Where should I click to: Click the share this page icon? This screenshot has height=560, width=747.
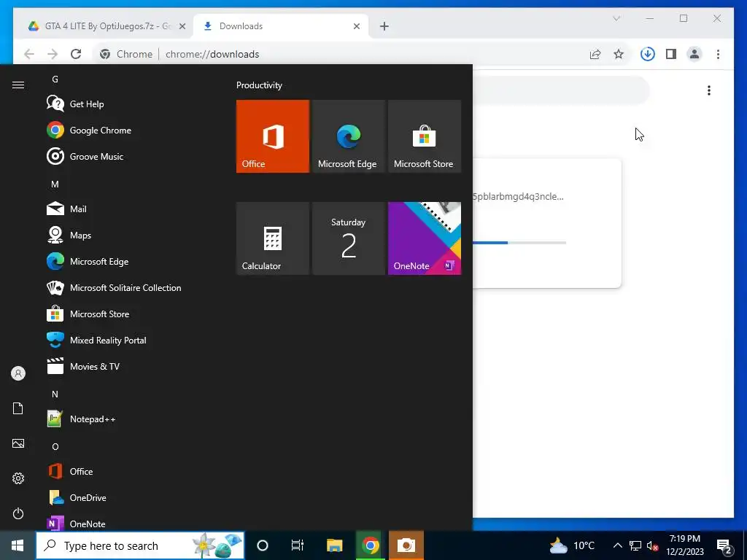point(595,54)
